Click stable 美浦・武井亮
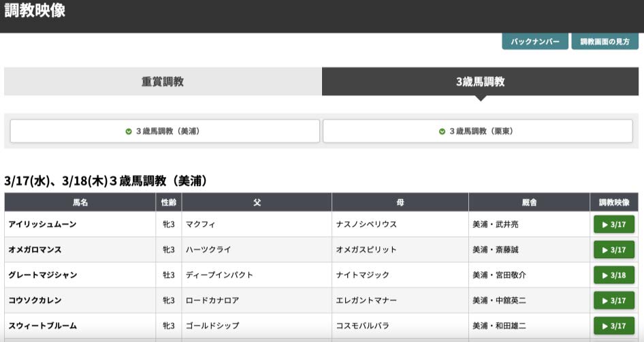 [x=496, y=224]
